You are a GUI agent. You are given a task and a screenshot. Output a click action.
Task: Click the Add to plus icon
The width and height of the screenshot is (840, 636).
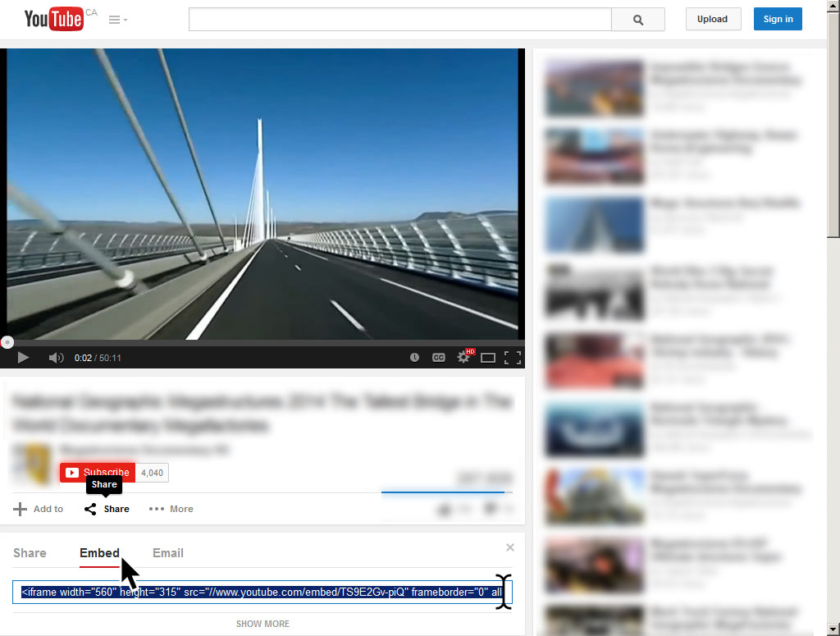21,509
